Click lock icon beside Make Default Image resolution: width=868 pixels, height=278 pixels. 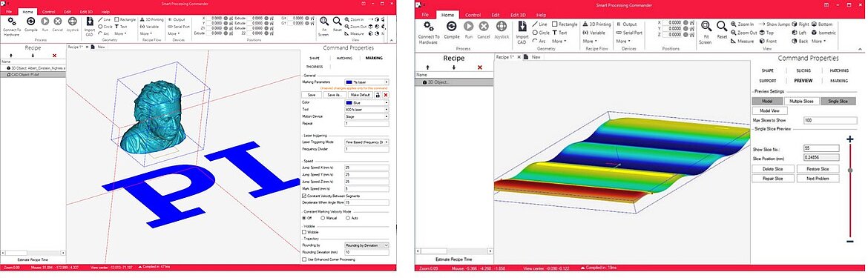pos(378,95)
